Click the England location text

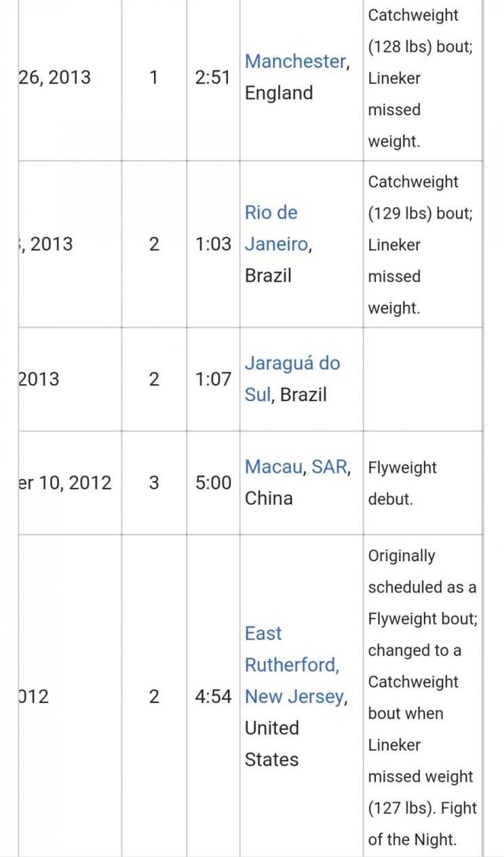[x=279, y=93]
